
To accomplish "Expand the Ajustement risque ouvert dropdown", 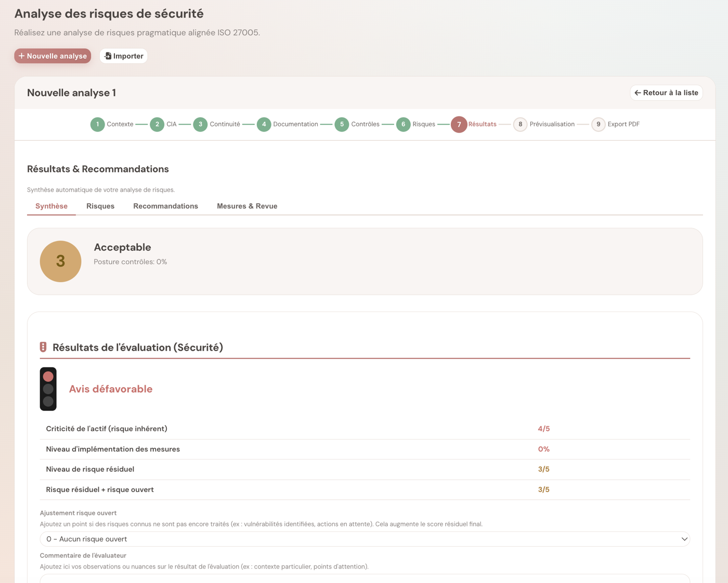I will (365, 539).
